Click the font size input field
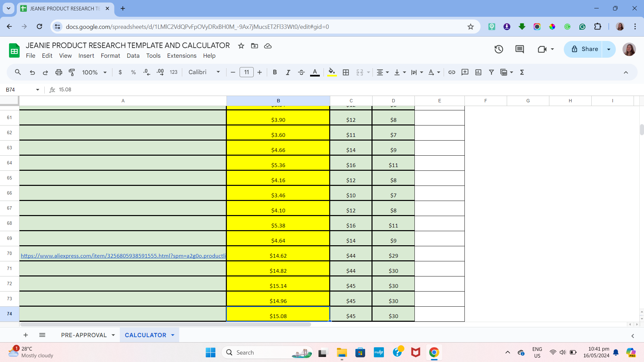Viewport: 644px width, 362px height. click(246, 72)
